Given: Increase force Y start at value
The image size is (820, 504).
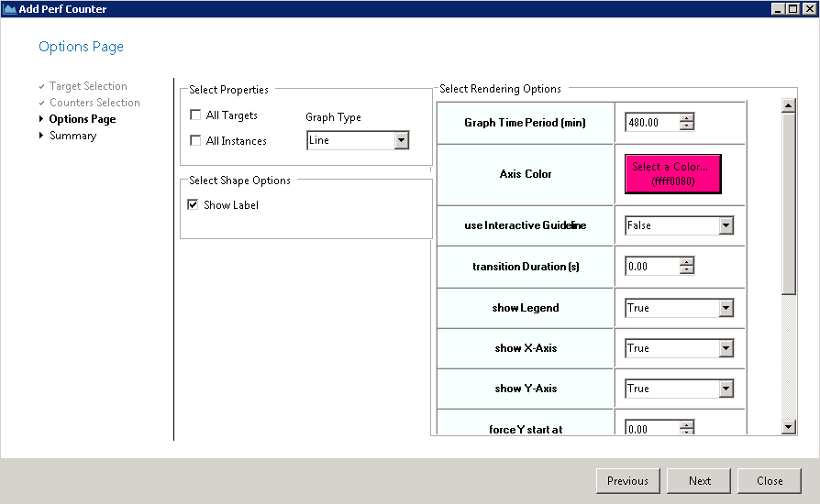Looking at the screenshot, I should coord(687,424).
